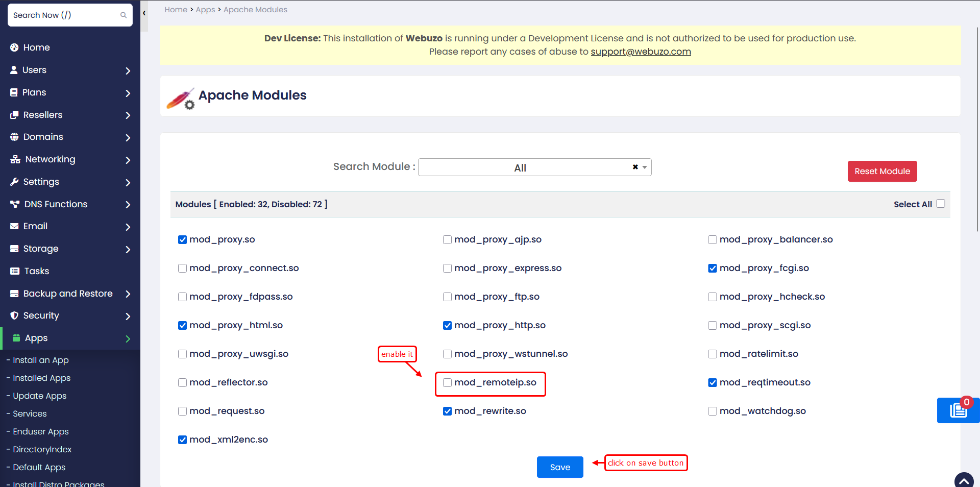Viewport: 980px width, 487px height.
Task: Collapse sidebar with the arrow icon
Action: click(x=144, y=13)
